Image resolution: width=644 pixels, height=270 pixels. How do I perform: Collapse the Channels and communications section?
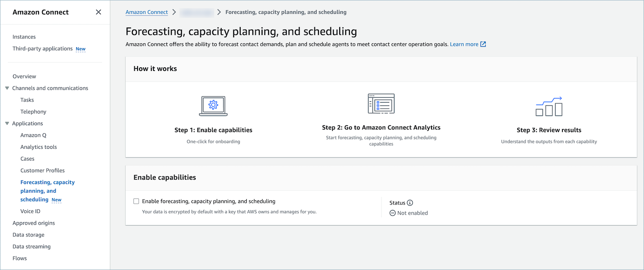6,88
